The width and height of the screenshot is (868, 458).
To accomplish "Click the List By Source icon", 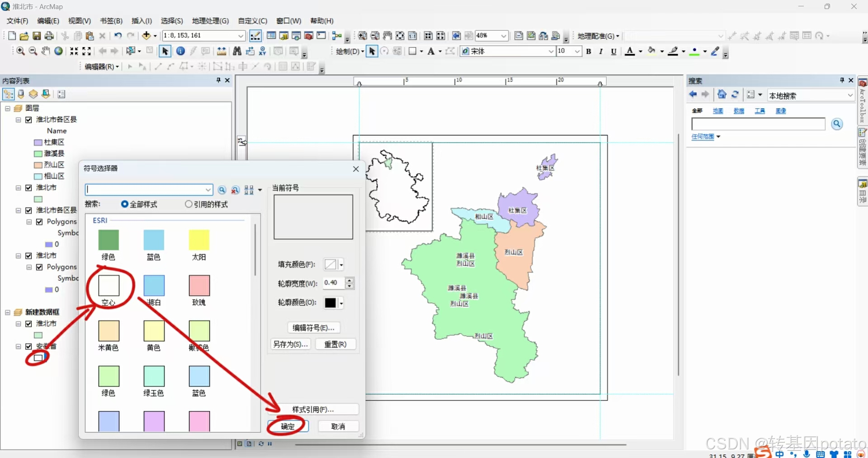I will tap(21, 94).
